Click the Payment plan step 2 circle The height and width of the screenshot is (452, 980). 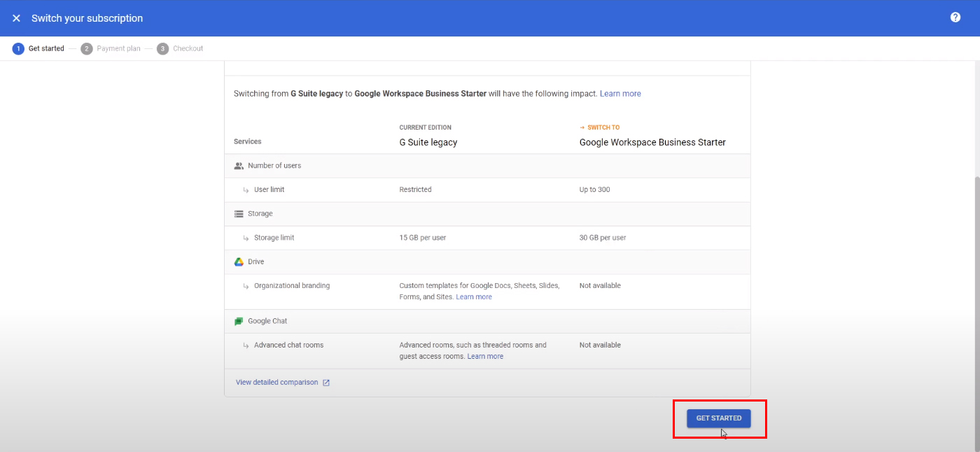click(x=87, y=49)
